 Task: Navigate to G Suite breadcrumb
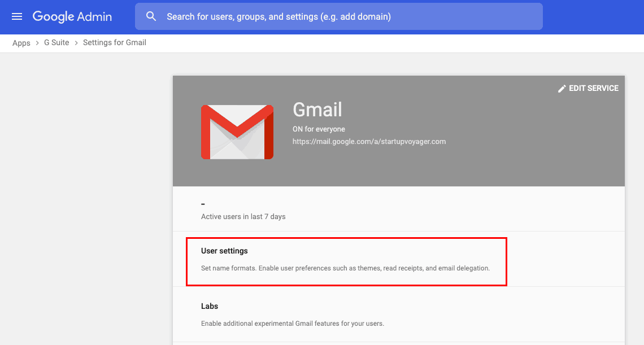56,43
